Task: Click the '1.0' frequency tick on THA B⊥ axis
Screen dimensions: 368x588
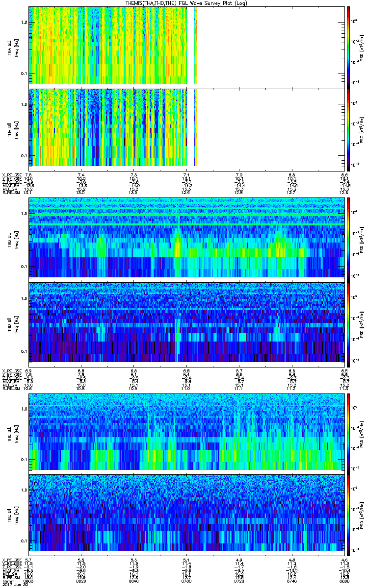Action: click(24, 23)
